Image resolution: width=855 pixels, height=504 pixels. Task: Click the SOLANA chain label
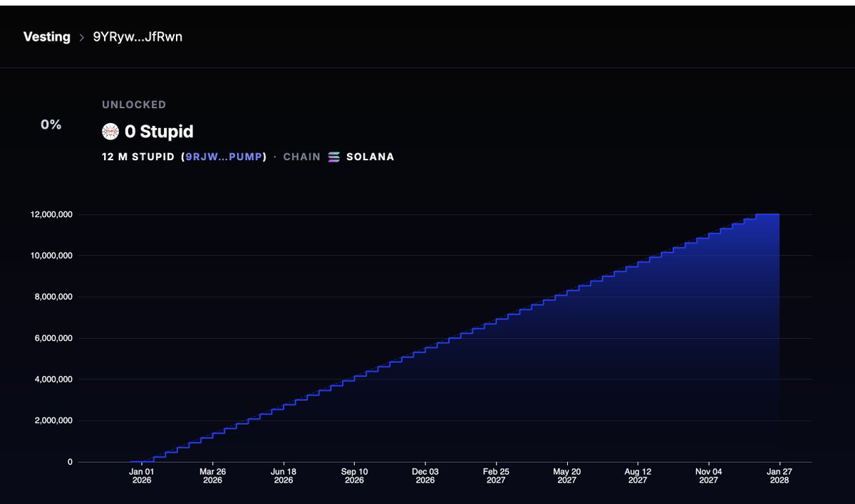point(370,157)
